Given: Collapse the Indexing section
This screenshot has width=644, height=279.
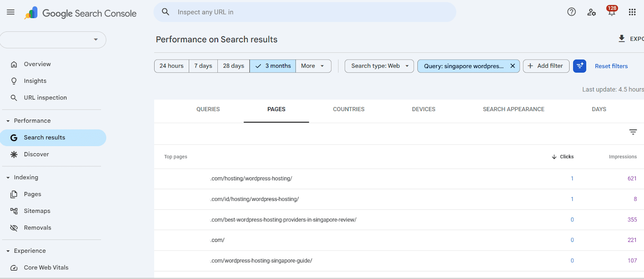Looking at the screenshot, I should (x=8, y=178).
